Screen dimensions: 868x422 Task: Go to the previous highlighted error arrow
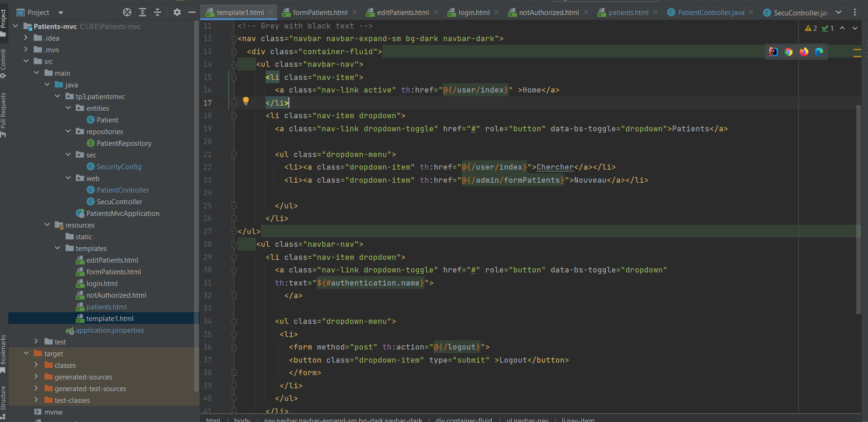point(842,29)
